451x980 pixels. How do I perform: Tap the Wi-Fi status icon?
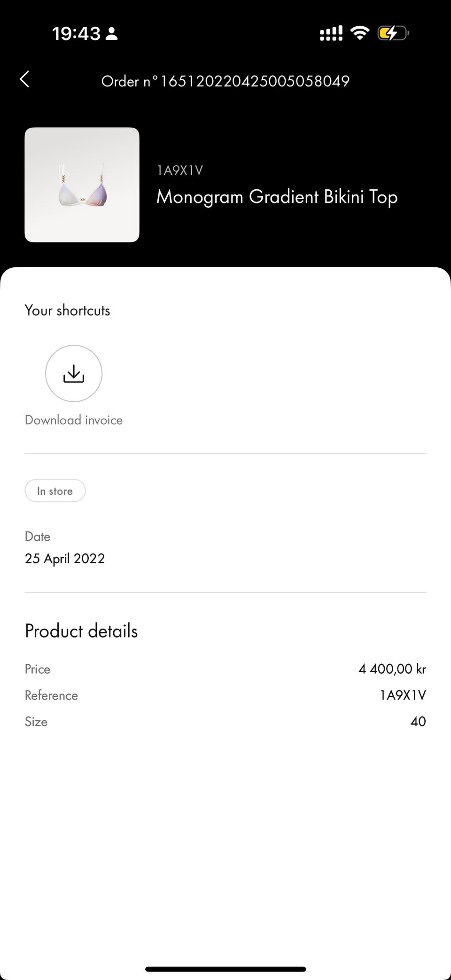(360, 33)
